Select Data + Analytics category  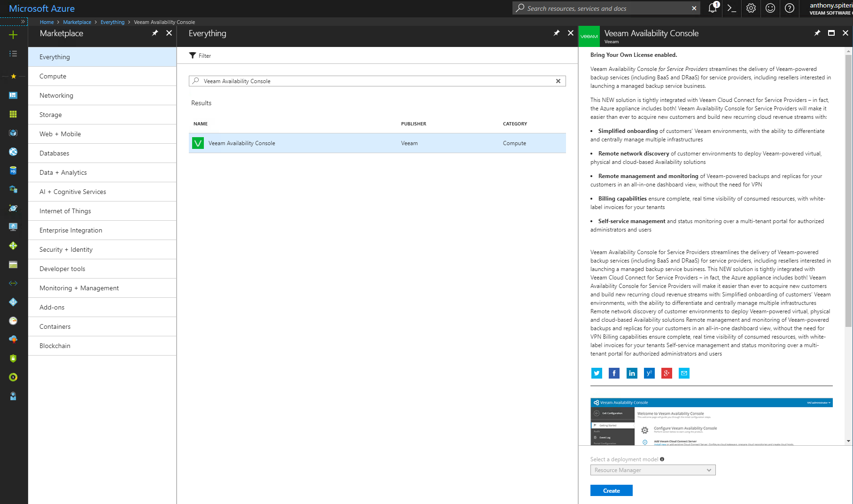click(102, 172)
